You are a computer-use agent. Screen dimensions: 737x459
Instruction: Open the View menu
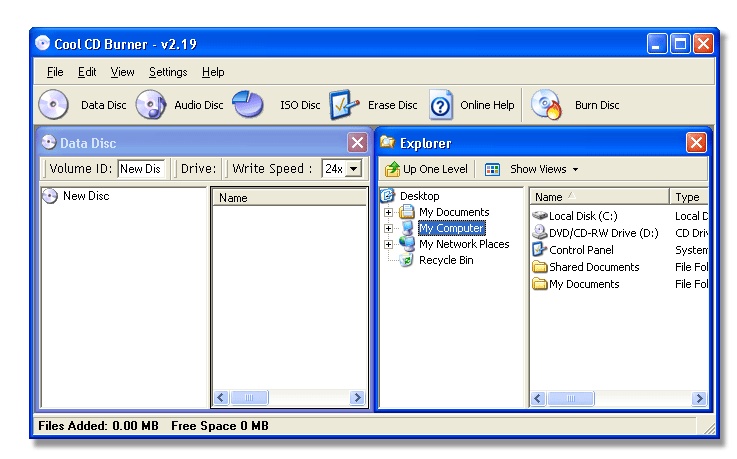coord(122,72)
